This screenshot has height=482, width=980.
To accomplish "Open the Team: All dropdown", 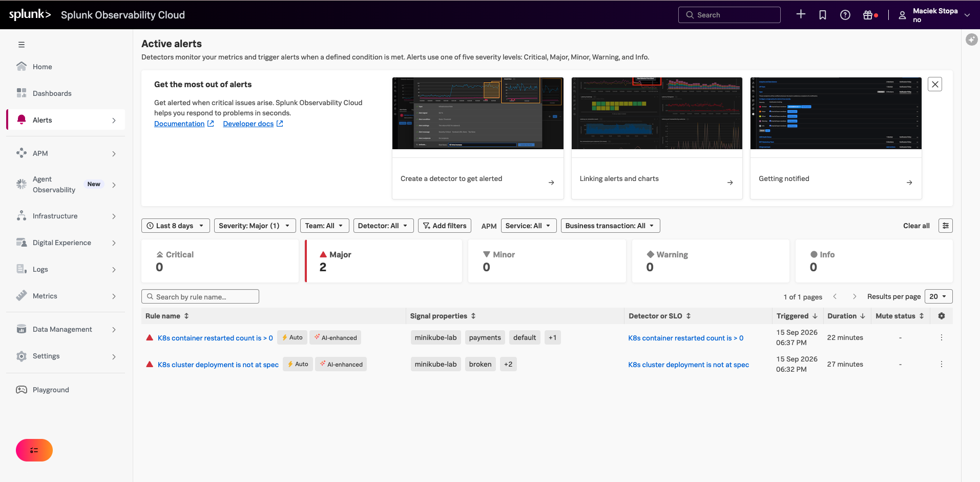I will point(325,226).
